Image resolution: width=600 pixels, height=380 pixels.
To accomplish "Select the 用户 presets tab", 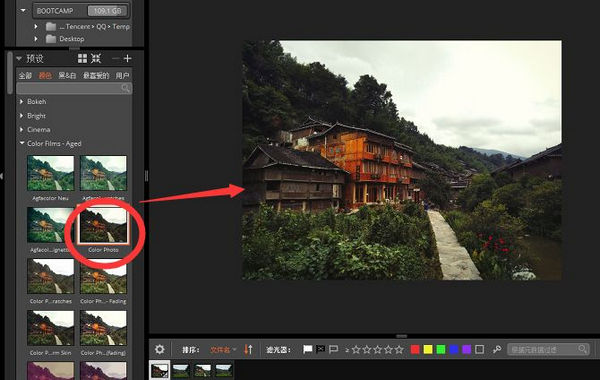I will pyautogui.click(x=122, y=75).
